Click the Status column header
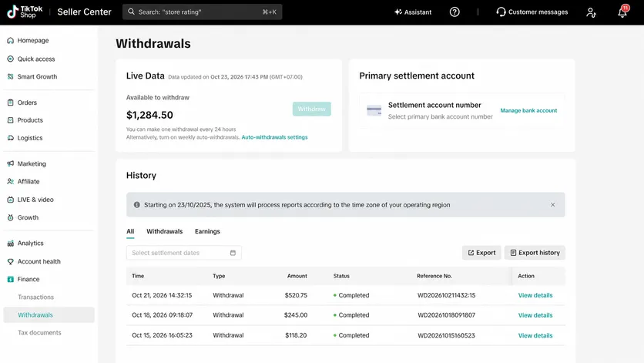This screenshot has width=644, height=363. point(341,276)
